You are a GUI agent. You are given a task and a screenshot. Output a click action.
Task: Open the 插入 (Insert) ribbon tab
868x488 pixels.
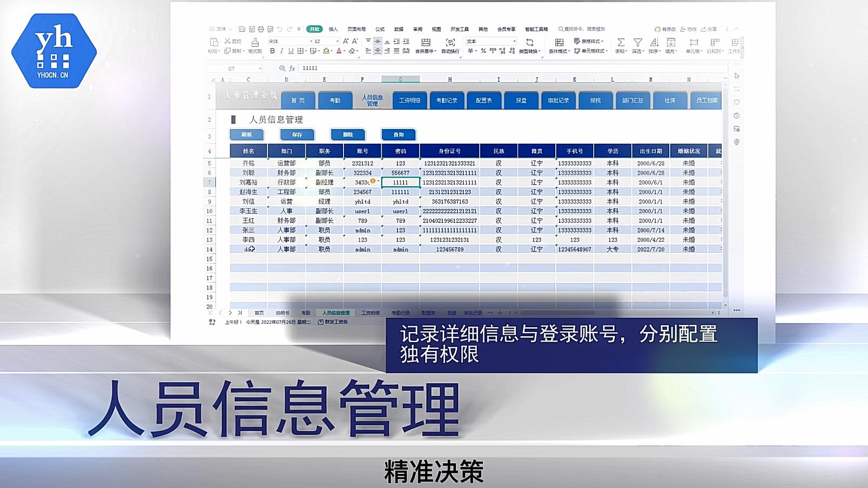pos(333,29)
